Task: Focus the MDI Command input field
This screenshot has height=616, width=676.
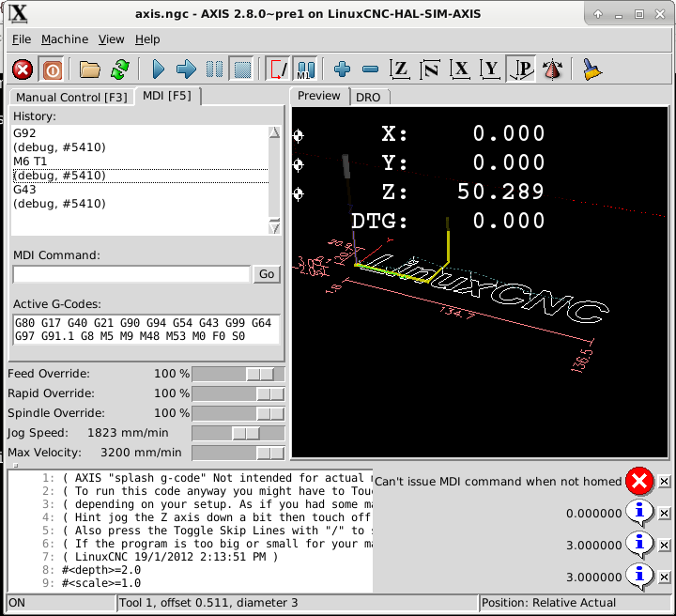Action: coord(131,274)
